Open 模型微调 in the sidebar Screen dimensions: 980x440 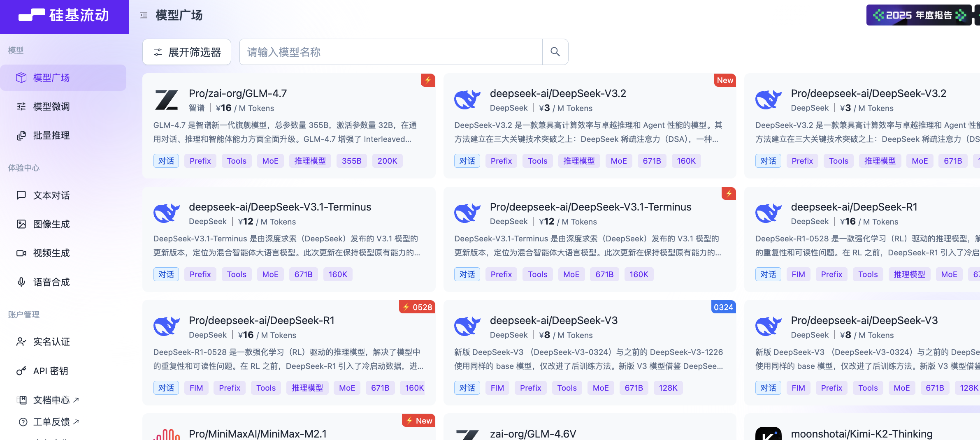[x=51, y=107]
